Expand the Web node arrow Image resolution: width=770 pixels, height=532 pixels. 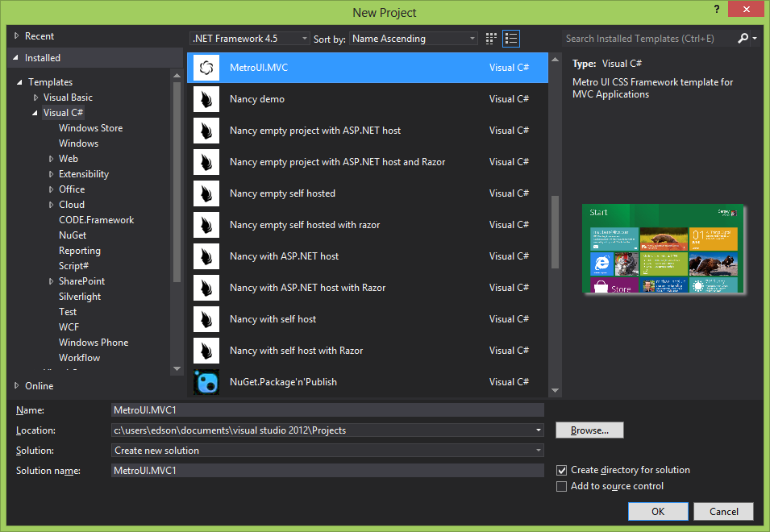pyautogui.click(x=51, y=159)
